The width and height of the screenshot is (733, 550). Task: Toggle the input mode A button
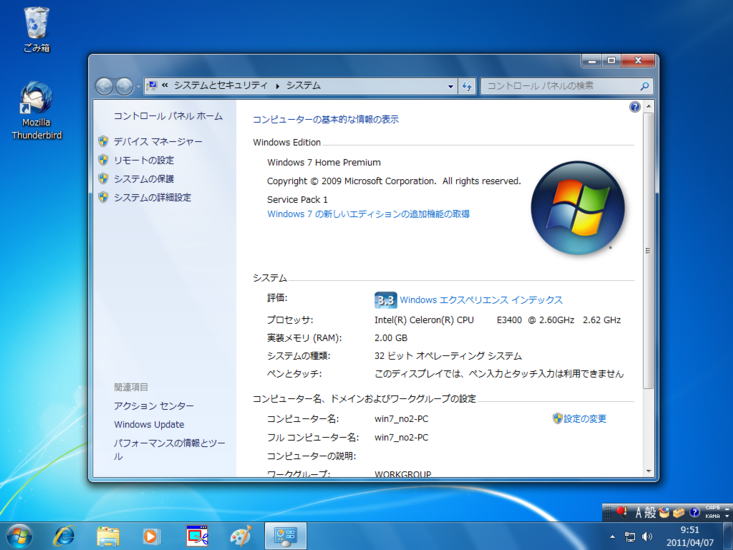(639, 513)
